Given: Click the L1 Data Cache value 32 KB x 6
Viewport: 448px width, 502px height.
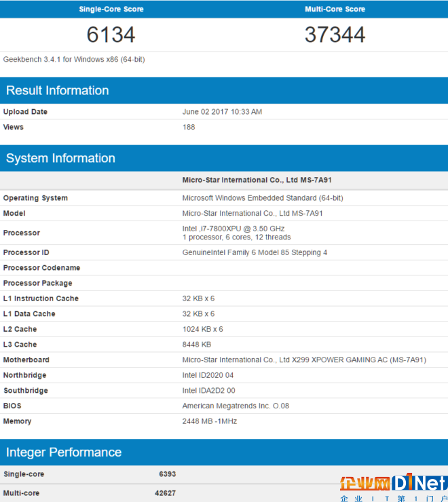Looking at the screenshot, I should [x=198, y=313].
